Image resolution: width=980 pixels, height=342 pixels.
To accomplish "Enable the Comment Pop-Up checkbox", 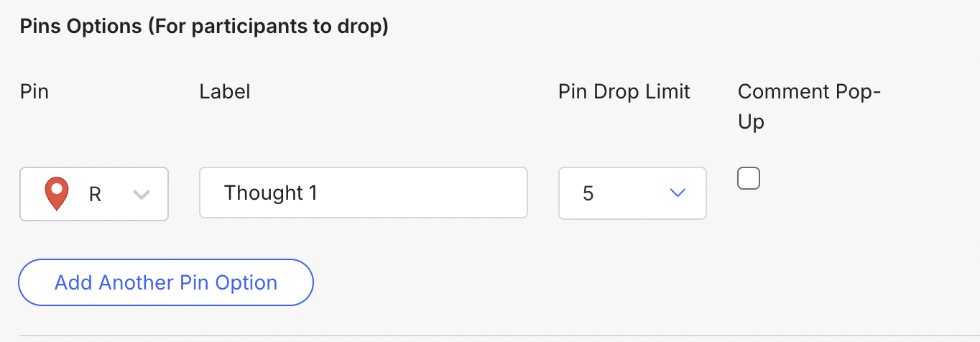I will [749, 178].
